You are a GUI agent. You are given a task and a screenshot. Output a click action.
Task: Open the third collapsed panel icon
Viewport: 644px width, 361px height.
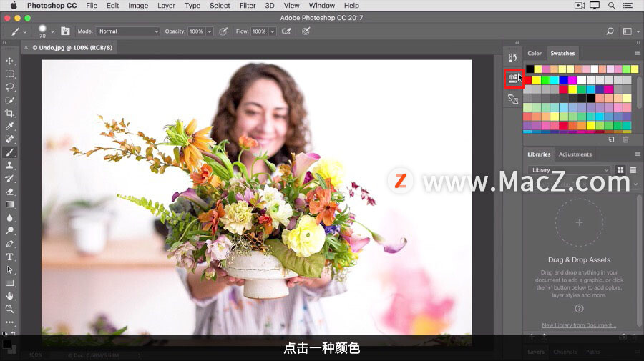point(512,99)
